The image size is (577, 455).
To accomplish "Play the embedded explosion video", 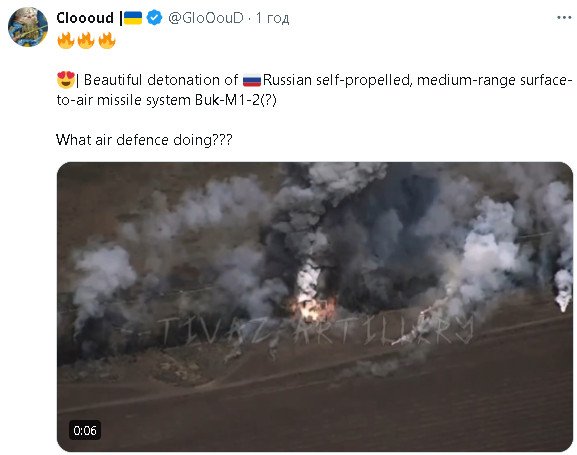I will click(x=315, y=307).
